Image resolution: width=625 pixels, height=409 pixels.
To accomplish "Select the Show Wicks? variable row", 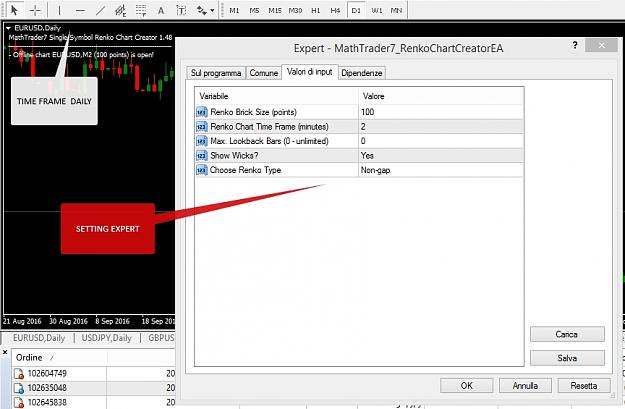I will click(x=277, y=155).
